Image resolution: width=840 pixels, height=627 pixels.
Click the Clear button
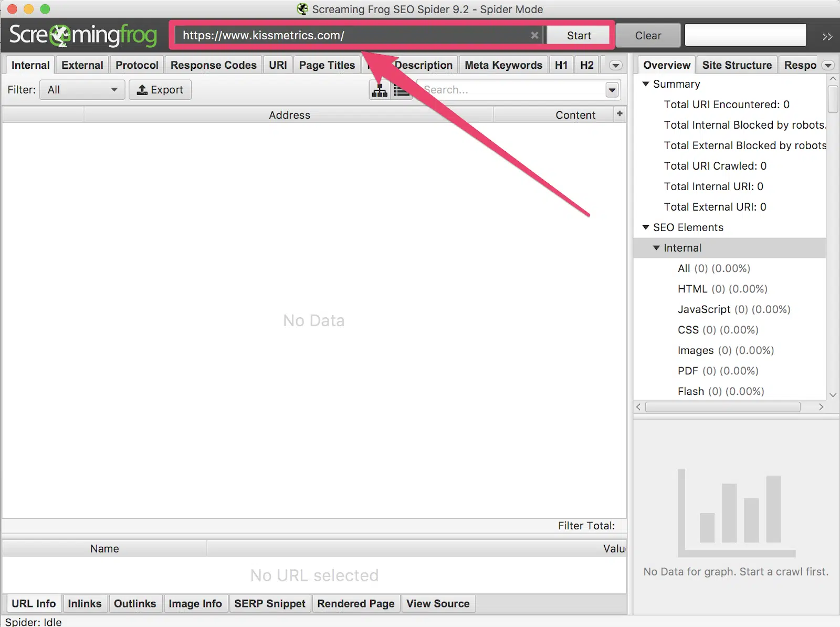point(648,35)
